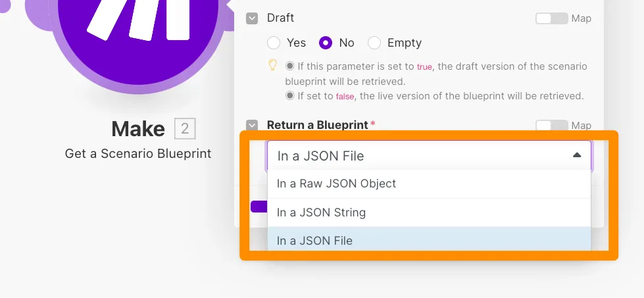Screen dimensions: 644x298
Task: Enable Map switch for Return a Blueprint
Action: (551, 125)
